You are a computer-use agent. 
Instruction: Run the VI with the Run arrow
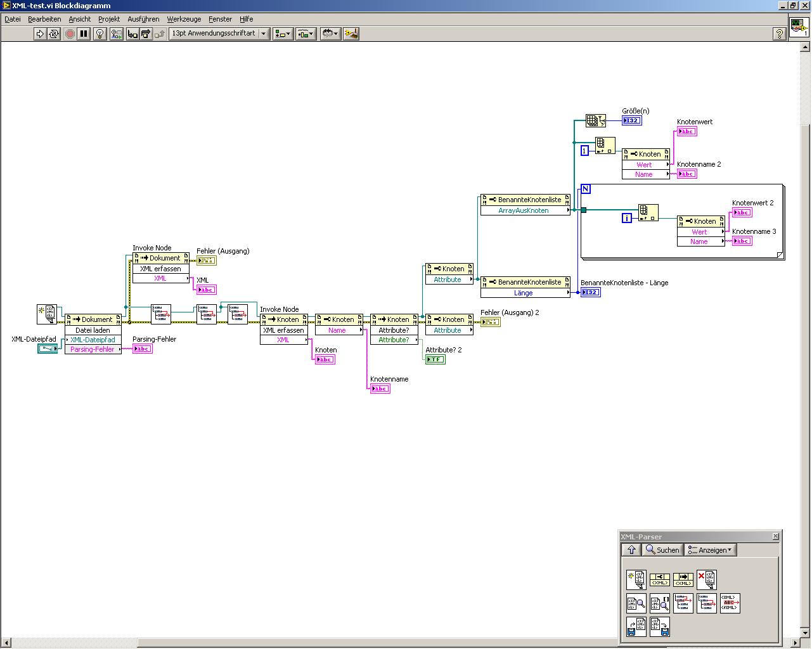[40, 34]
